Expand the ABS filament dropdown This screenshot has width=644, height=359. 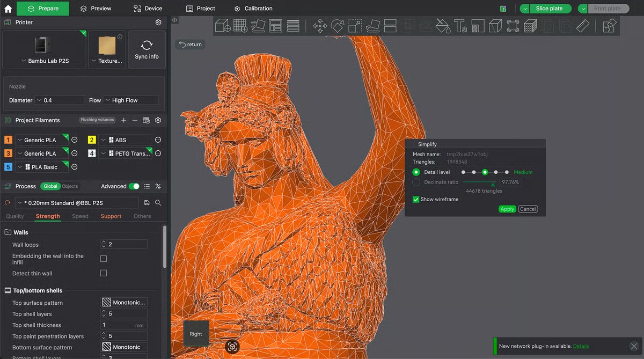125,140
